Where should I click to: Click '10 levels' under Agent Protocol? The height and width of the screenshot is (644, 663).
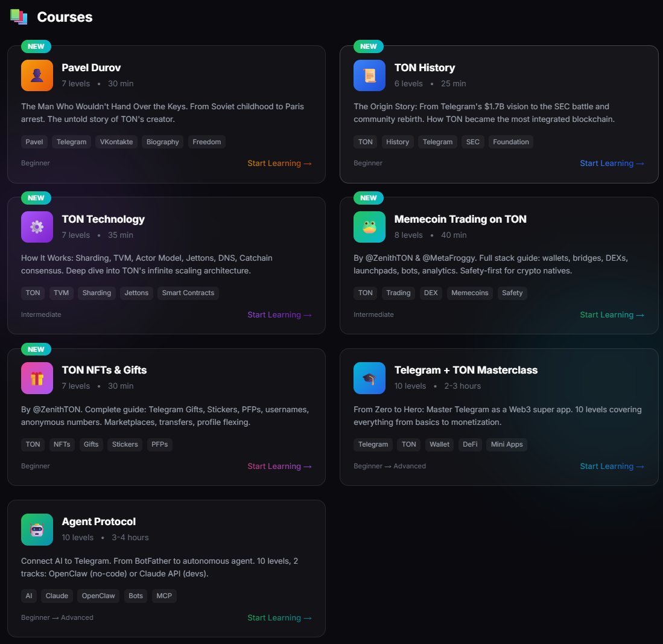click(78, 537)
